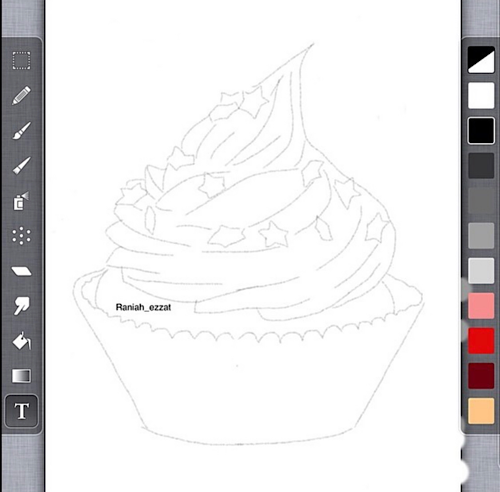Image resolution: width=500 pixels, height=492 pixels.
Task: Select the smudge finger tool
Action: [22, 306]
